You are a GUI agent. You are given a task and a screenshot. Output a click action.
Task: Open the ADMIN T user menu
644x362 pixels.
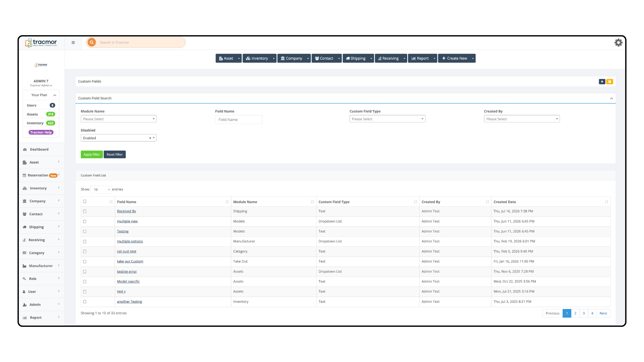coord(41,83)
